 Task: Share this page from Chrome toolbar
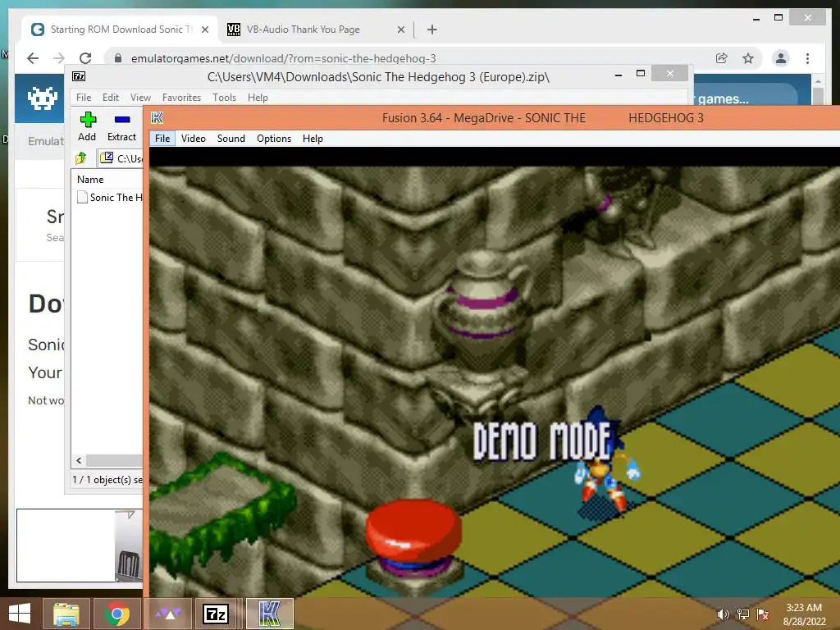[722, 58]
